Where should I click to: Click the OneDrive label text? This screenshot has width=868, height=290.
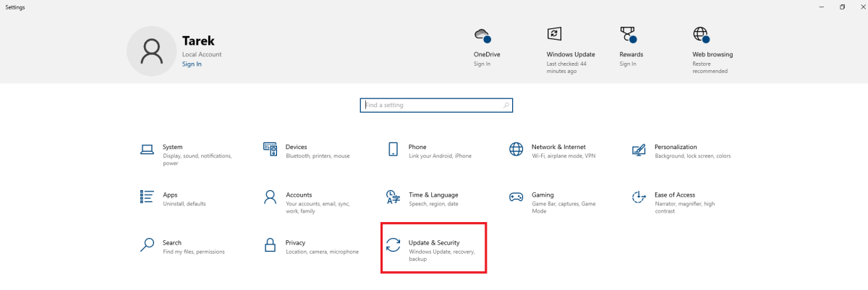tap(487, 54)
